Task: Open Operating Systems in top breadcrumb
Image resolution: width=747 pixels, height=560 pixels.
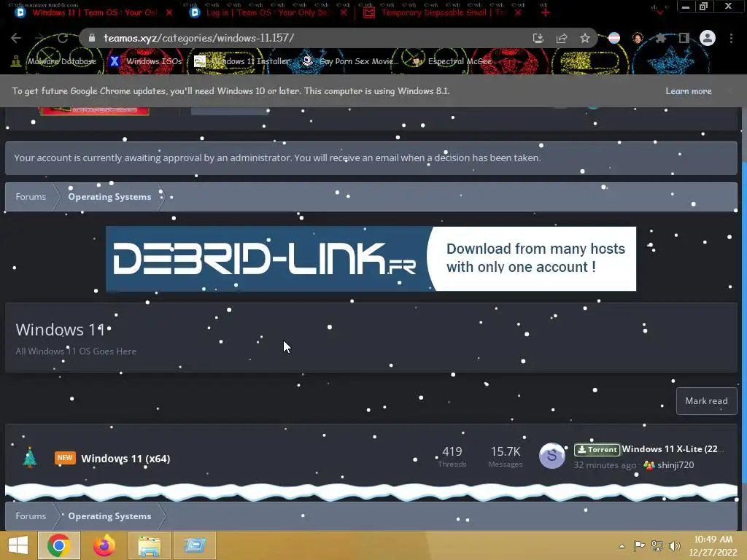Action: (109, 197)
